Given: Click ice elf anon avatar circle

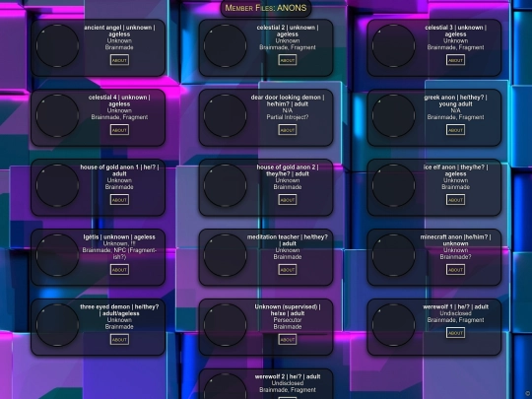Looking at the screenshot, I should (393, 185).
